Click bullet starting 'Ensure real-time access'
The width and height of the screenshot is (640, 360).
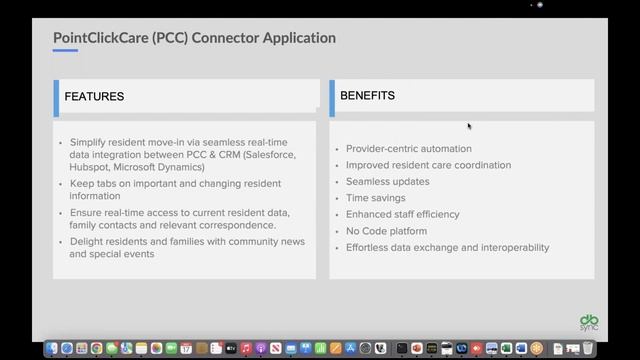click(x=180, y=219)
